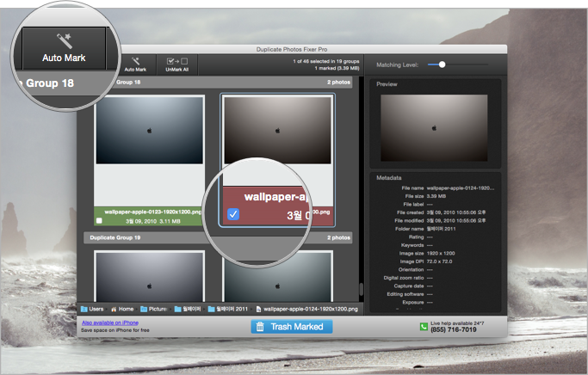Open the Pictures folder in the path bar

point(153,309)
